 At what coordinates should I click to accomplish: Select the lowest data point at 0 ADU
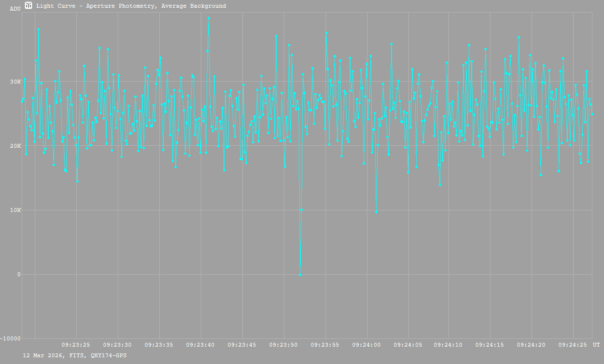(300, 275)
